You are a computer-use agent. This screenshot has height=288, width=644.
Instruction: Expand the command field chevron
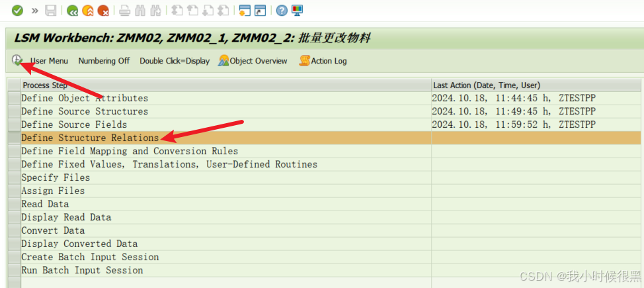[x=35, y=11]
